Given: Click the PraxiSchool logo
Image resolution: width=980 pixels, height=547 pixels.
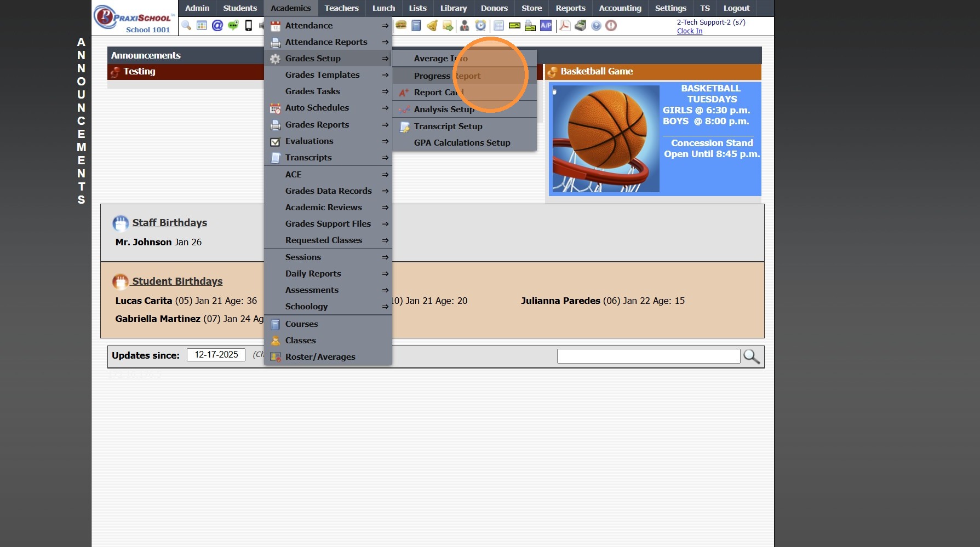Looking at the screenshot, I should (134, 19).
